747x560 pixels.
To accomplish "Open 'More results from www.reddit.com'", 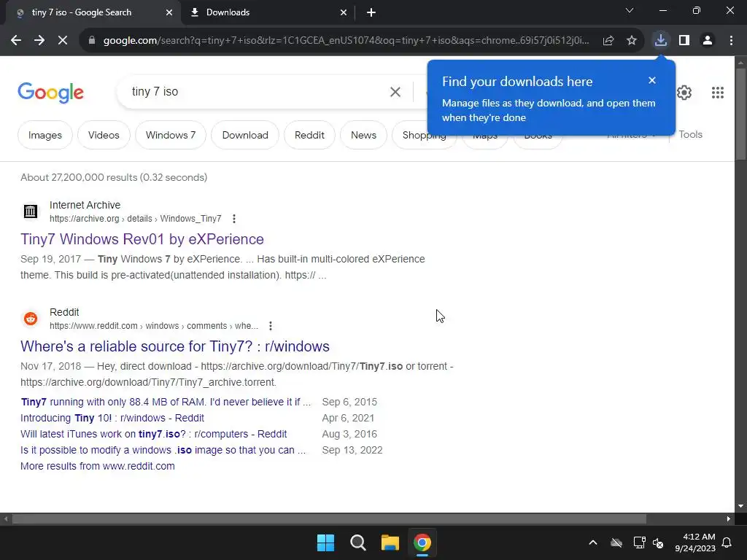I will point(98,466).
